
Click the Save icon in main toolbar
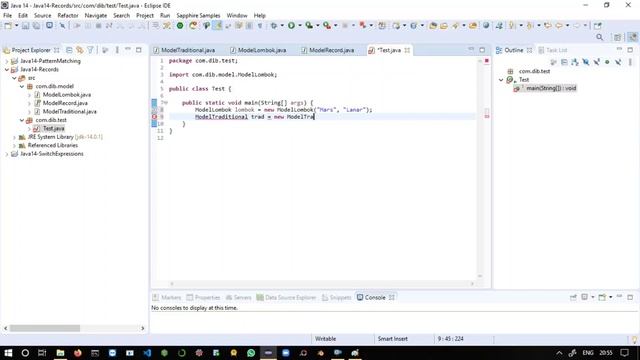click(26, 26)
